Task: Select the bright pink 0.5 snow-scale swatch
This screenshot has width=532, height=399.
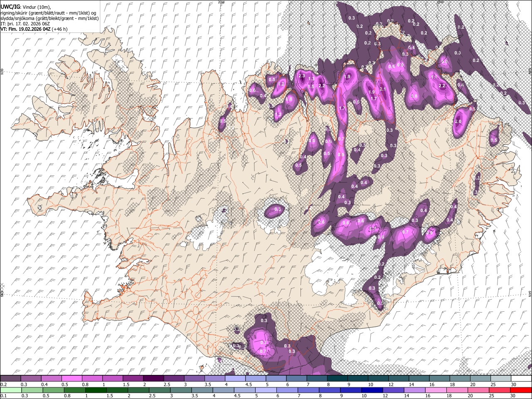Action: pyautogui.click(x=71, y=379)
